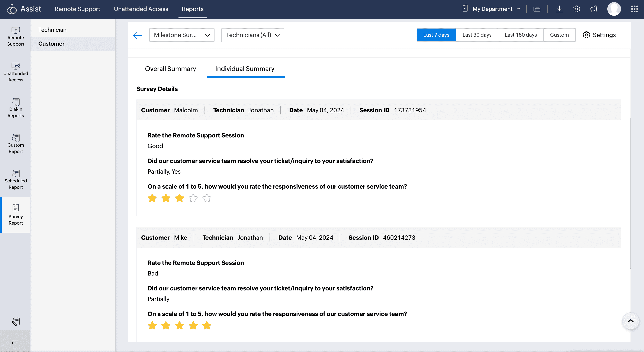Select Last 180 days range
This screenshot has height=352, width=644.
click(521, 35)
